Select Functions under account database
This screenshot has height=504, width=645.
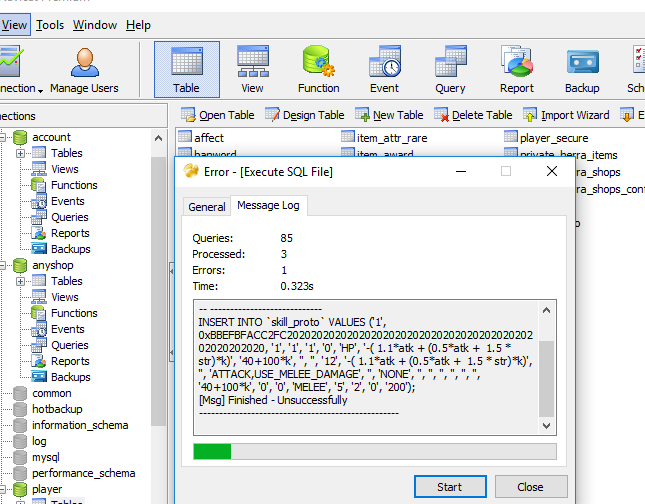74,185
